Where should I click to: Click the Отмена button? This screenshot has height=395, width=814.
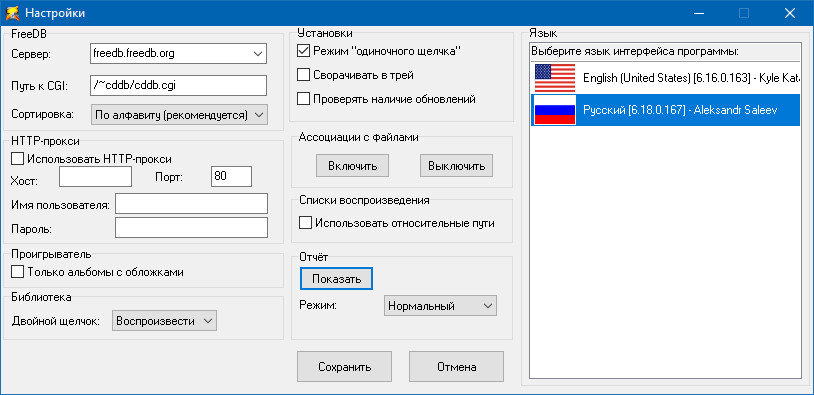(x=456, y=367)
